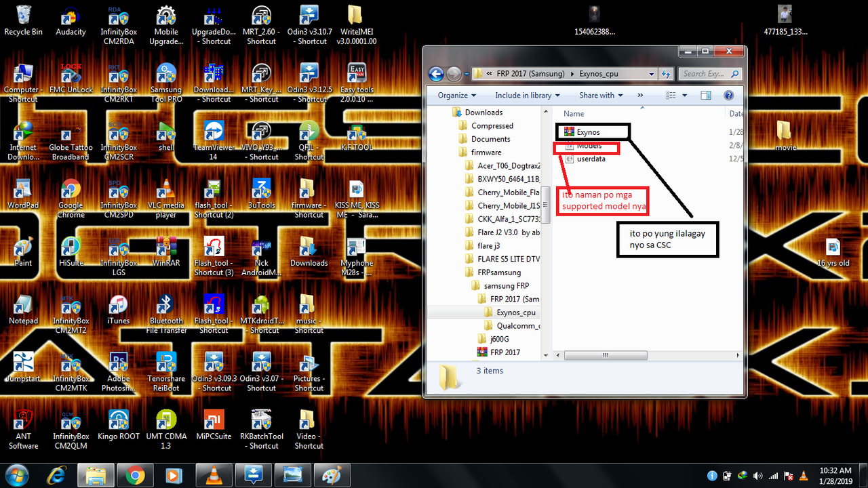
Task: Open the Recycle Bin desktop icon
Action: coord(23,20)
